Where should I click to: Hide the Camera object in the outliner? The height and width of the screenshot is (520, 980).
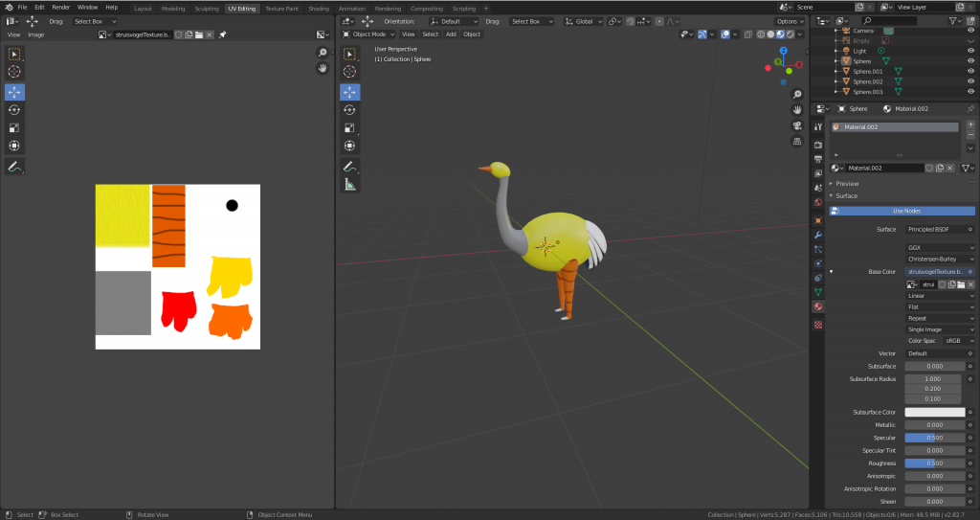point(970,31)
